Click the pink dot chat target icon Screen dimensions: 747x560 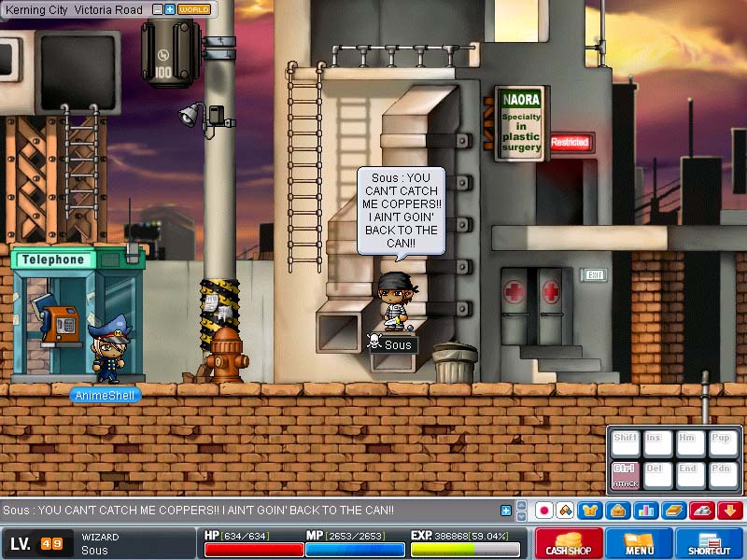tap(544, 511)
